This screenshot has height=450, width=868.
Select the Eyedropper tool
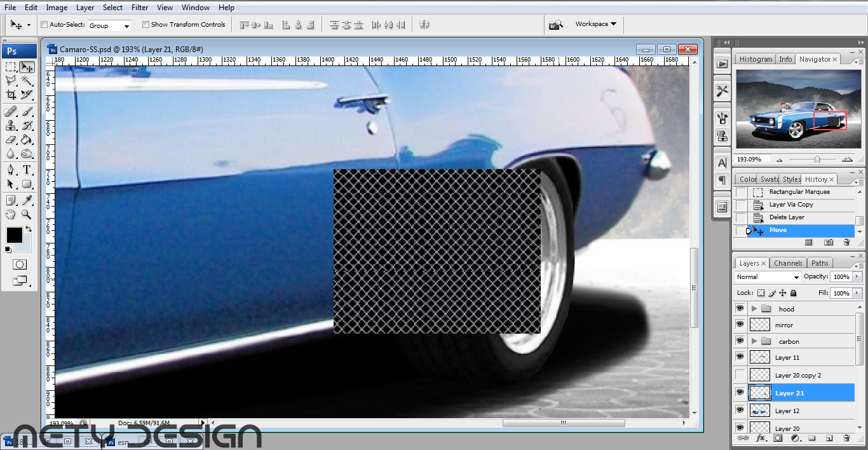click(x=27, y=201)
